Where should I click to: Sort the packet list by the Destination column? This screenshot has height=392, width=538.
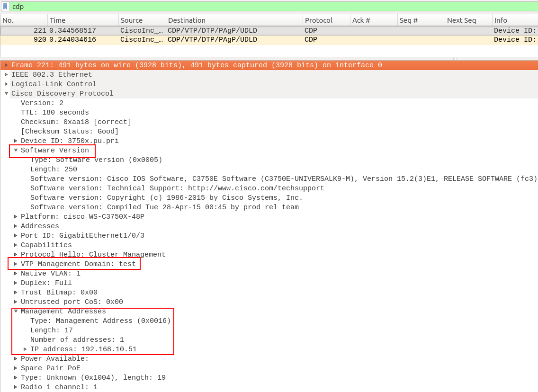(234, 20)
